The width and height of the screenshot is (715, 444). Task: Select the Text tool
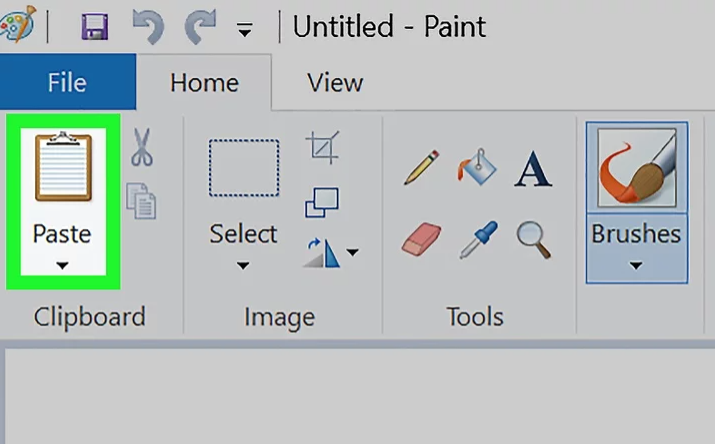click(x=533, y=167)
